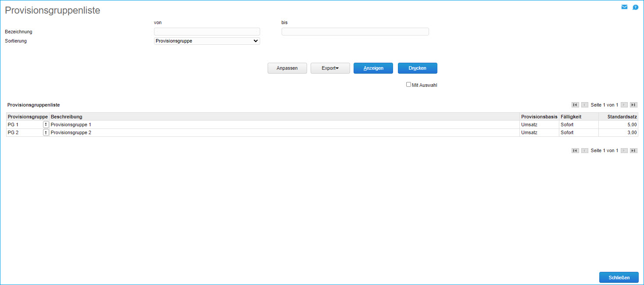Viewport: 644px width, 285px height.
Task: Click the Drucken button
Action: 418,68
